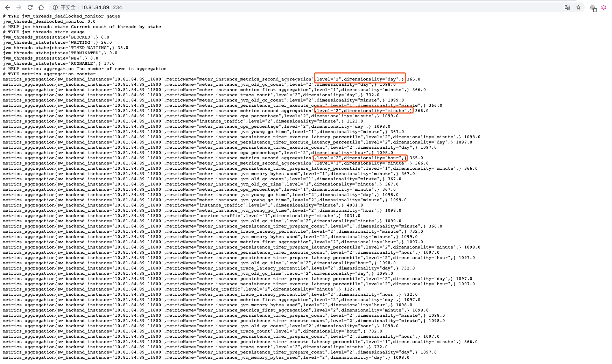Reload the metrics page
612x364 pixels.
click(x=30, y=7)
